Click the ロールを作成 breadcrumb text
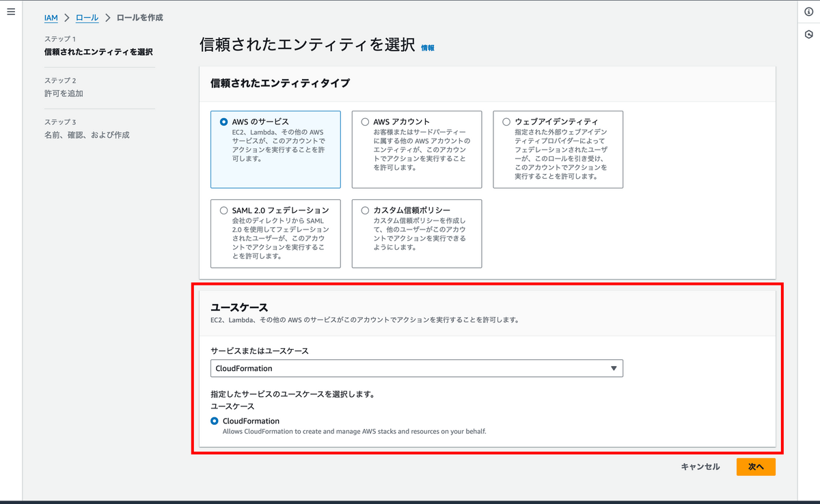The height and width of the screenshot is (504, 820). (140, 18)
